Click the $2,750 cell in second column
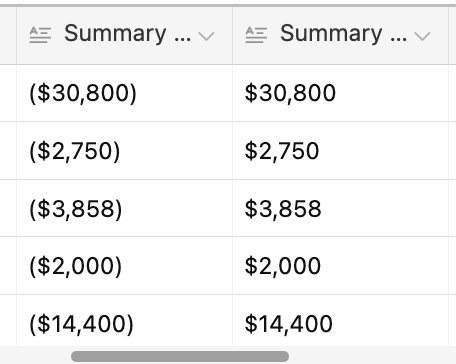 [x=340, y=151]
